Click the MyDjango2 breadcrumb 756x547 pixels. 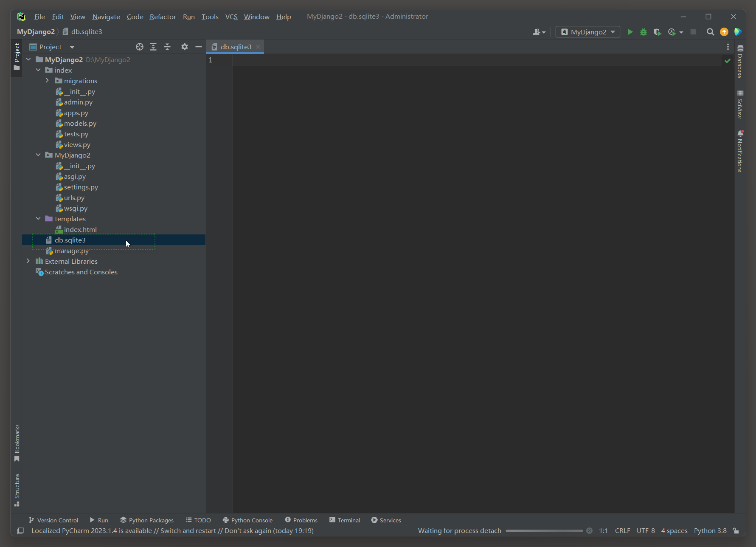pos(36,32)
